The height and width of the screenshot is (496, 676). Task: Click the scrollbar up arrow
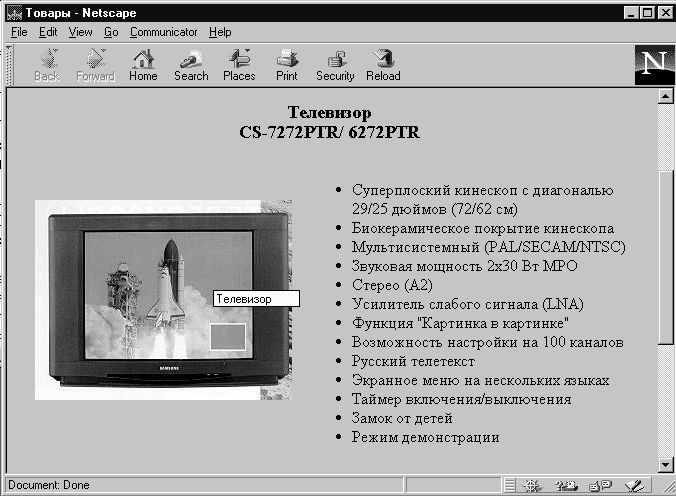(667, 97)
